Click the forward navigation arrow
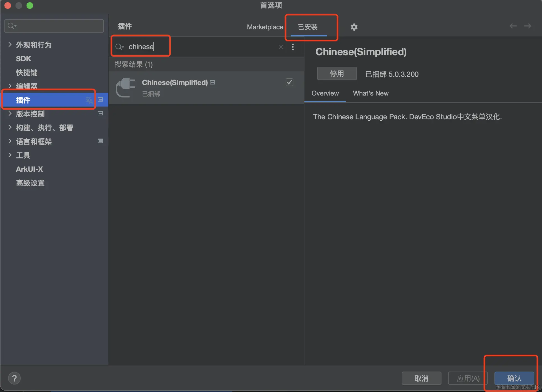Image resolution: width=542 pixels, height=392 pixels. pyautogui.click(x=528, y=26)
